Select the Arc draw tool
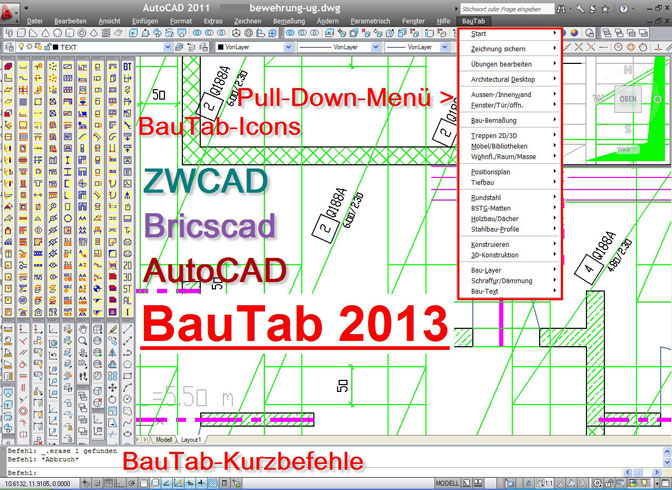The height and width of the screenshot is (490, 672). pos(127,388)
